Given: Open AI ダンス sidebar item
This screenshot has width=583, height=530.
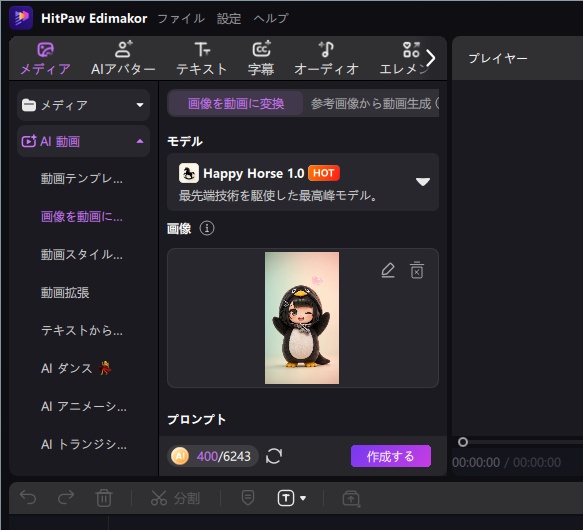Looking at the screenshot, I should (76, 368).
